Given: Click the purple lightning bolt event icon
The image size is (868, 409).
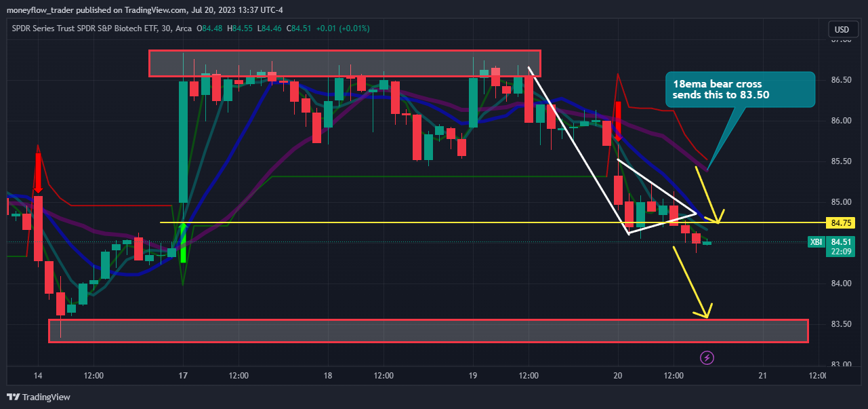Looking at the screenshot, I should (x=707, y=357).
